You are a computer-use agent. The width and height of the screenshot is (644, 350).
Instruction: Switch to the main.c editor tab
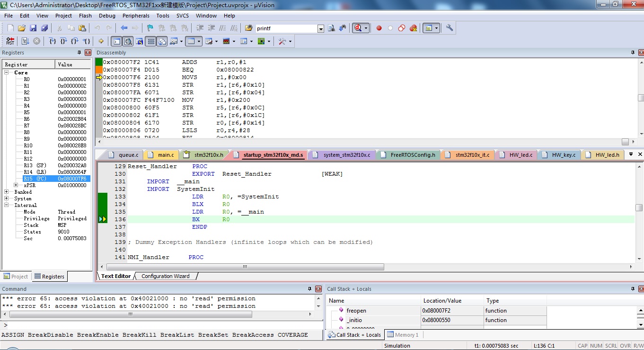click(165, 155)
